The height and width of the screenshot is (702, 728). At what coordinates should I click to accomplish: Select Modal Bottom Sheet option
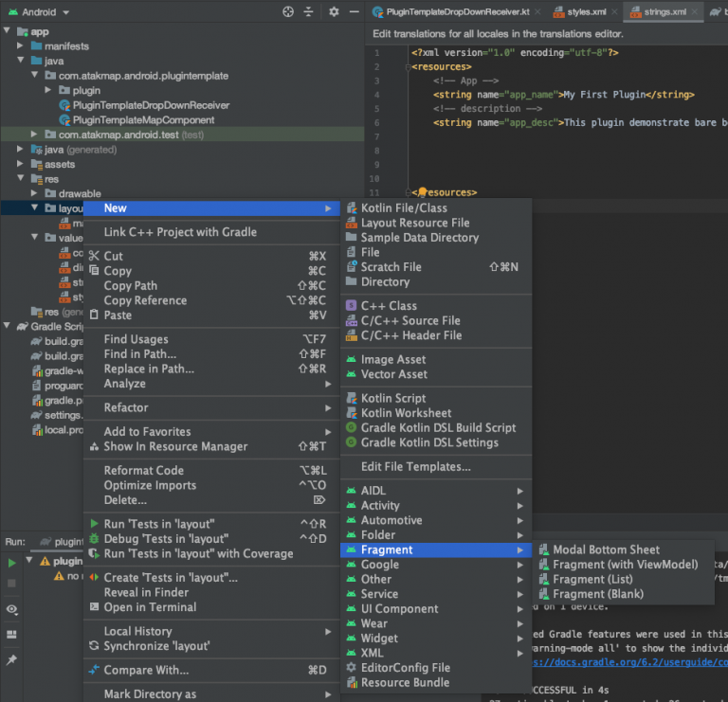[x=606, y=549]
